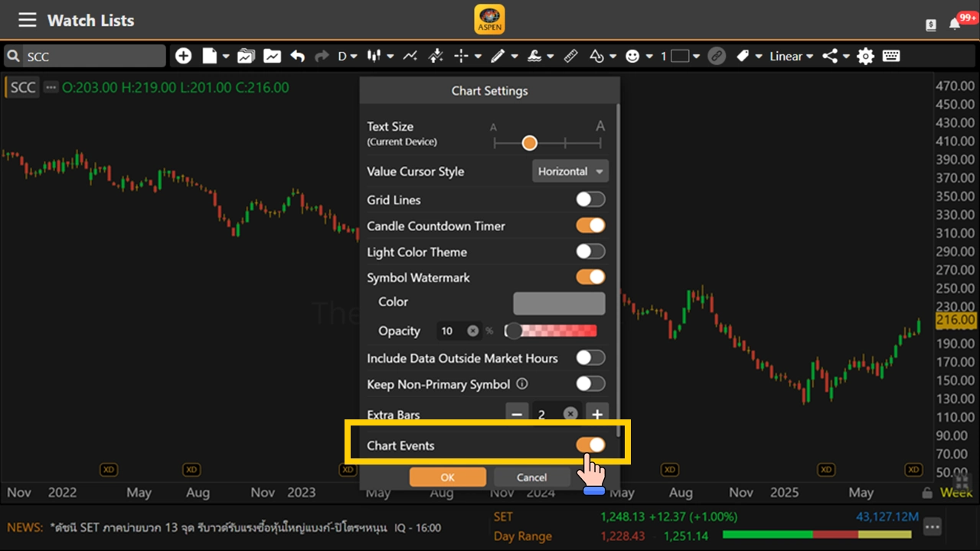Expand the Linear scale dropdown

click(x=791, y=56)
